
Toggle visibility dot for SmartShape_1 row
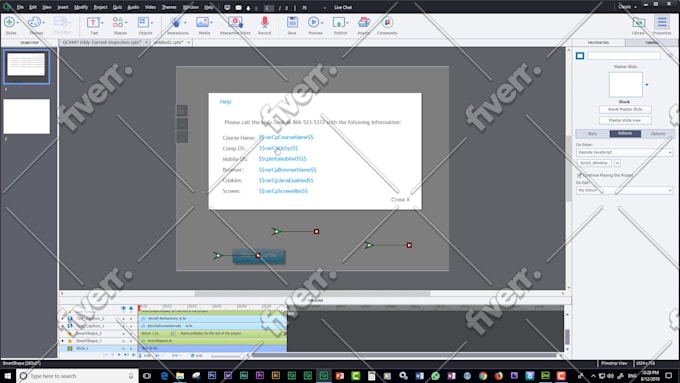124,341
